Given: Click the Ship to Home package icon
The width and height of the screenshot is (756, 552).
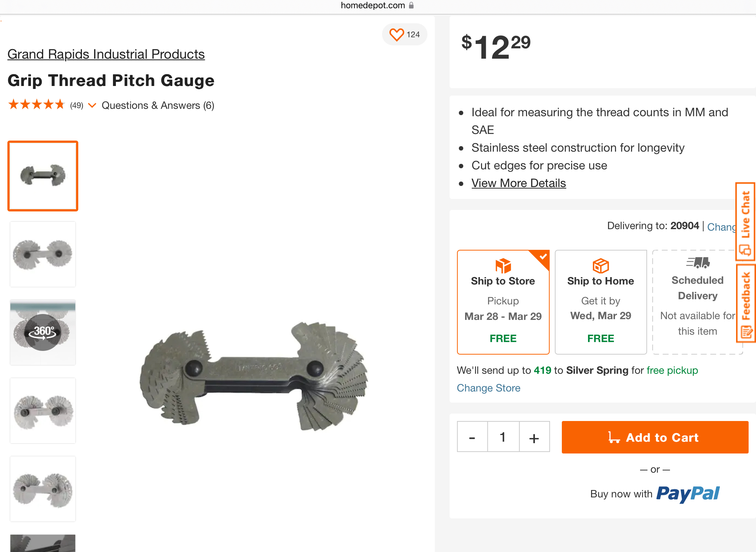Looking at the screenshot, I should click(601, 266).
